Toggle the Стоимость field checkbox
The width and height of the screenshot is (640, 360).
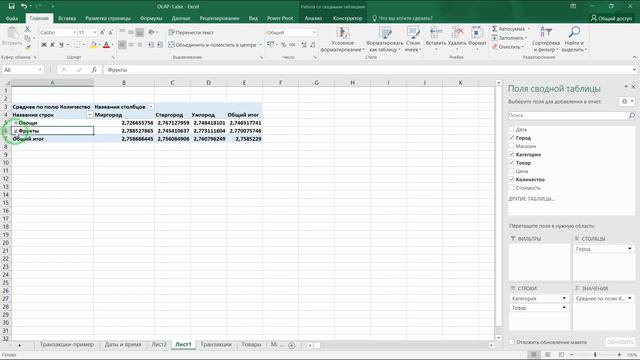511,188
